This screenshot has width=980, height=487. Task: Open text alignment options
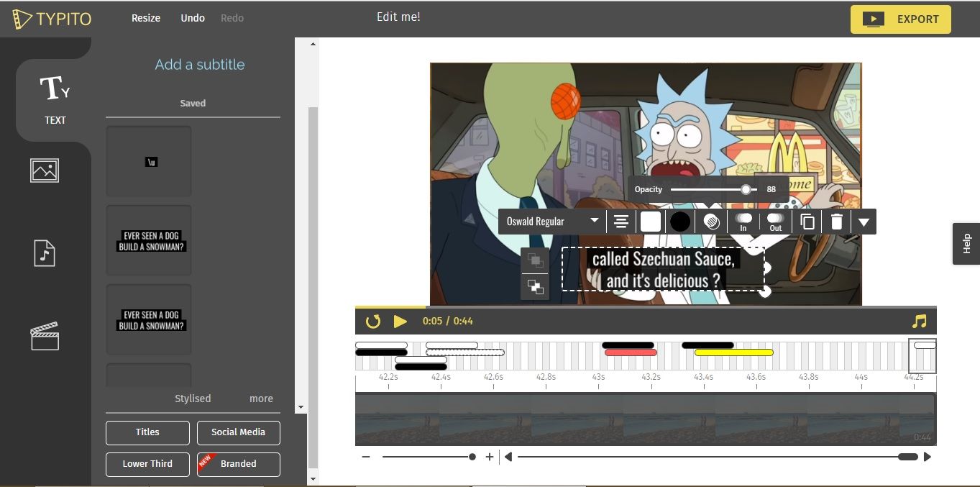click(x=621, y=222)
